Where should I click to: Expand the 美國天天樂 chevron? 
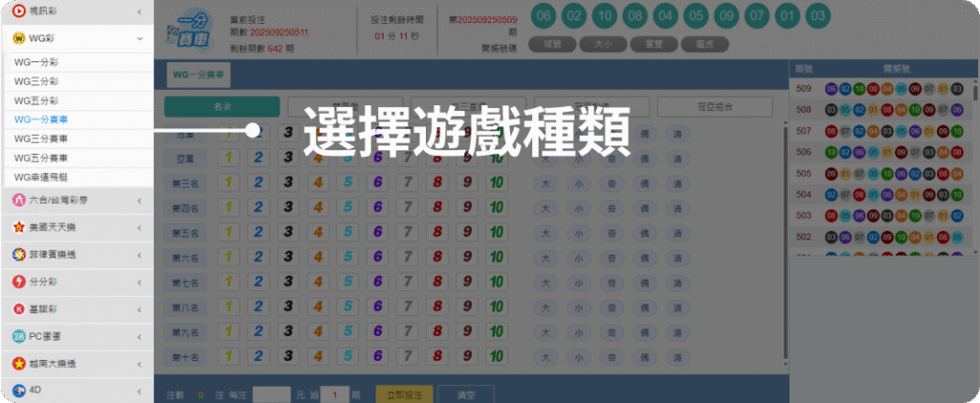coord(140,228)
